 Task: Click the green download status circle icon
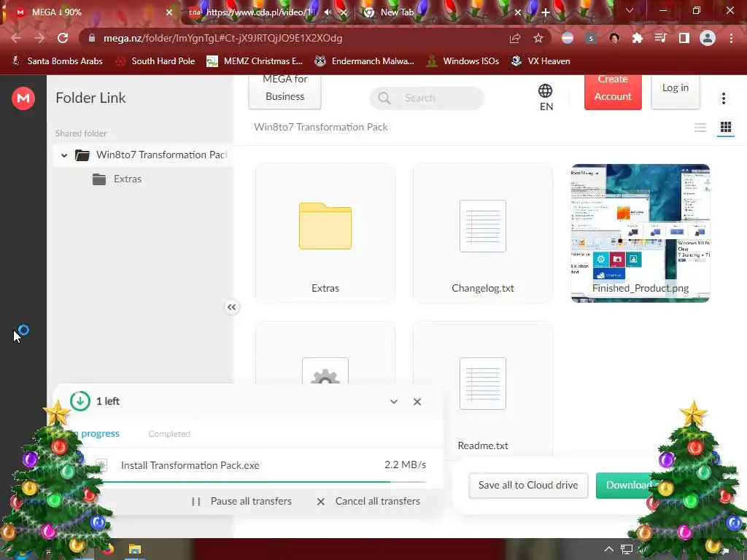pyautogui.click(x=80, y=401)
